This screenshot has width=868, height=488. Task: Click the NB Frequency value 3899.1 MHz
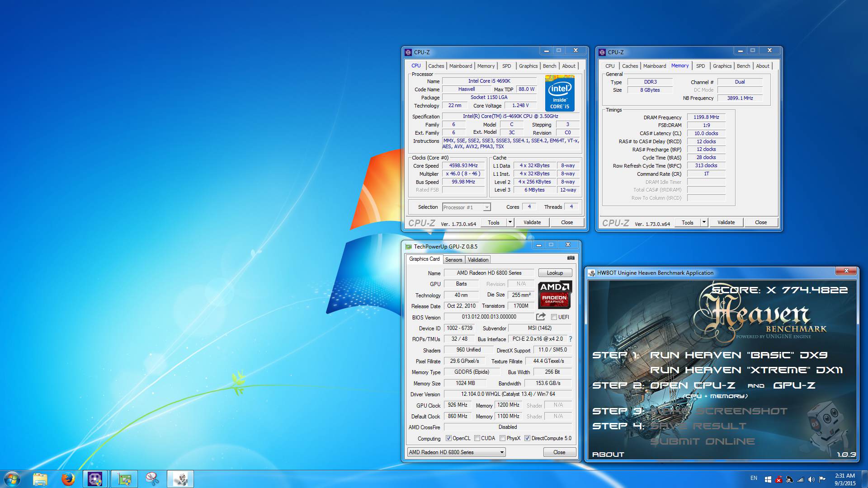coord(740,98)
